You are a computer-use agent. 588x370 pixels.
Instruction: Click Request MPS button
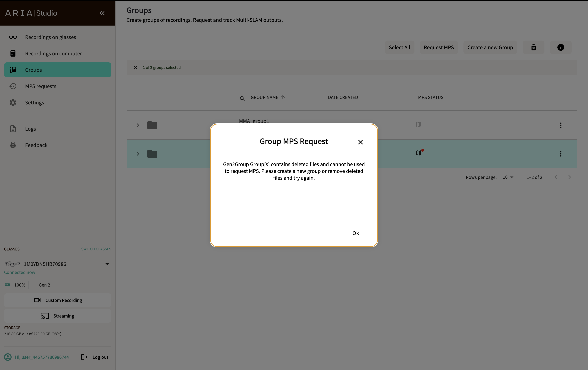[x=439, y=47]
